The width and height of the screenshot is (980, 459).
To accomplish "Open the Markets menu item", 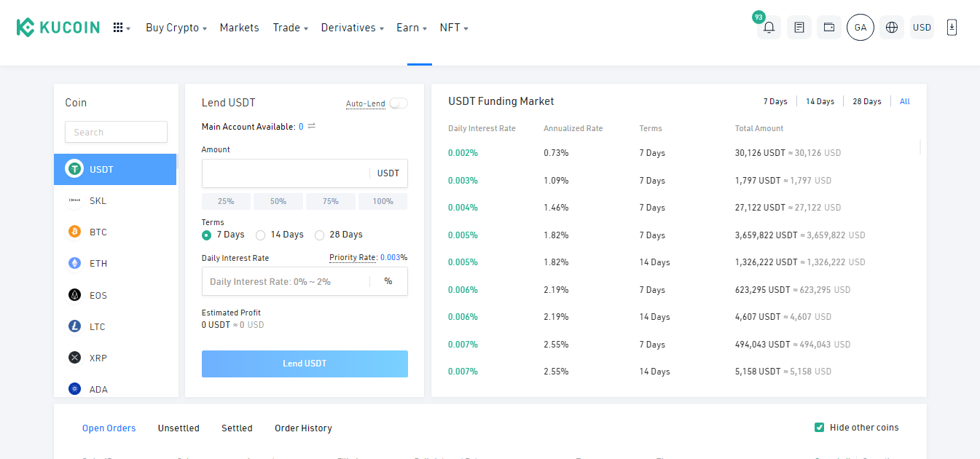I will [x=239, y=28].
